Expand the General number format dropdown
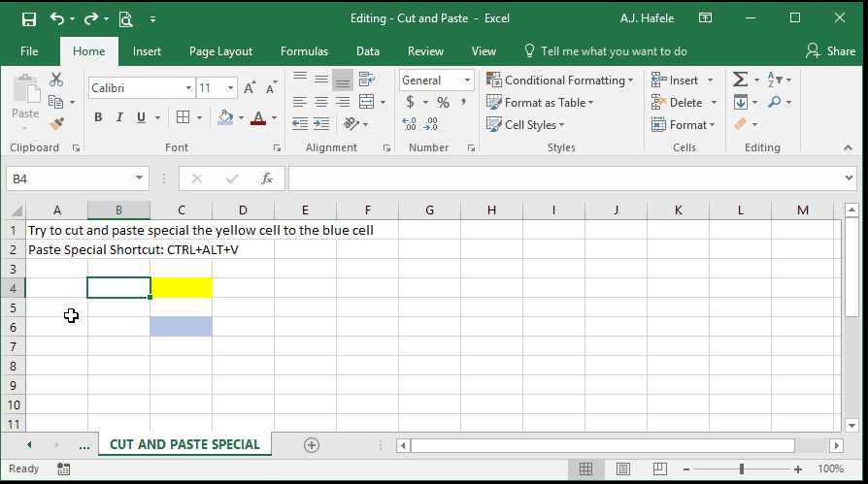Viewport: 868px width, 484px height. [x=467, y=81]
